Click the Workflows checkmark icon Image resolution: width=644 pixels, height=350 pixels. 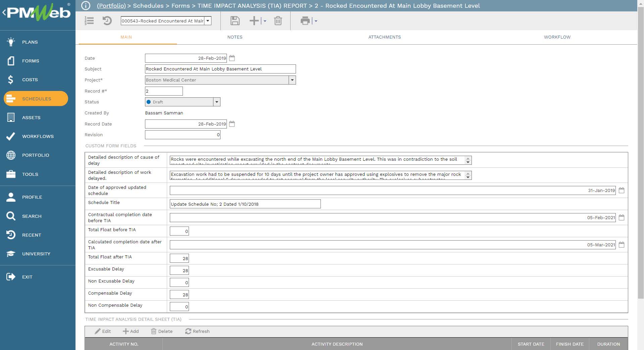click(11, 136)
